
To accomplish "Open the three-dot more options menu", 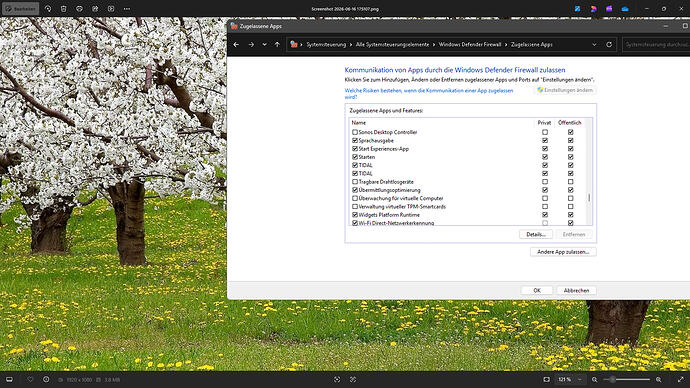I will coord(127,9).
